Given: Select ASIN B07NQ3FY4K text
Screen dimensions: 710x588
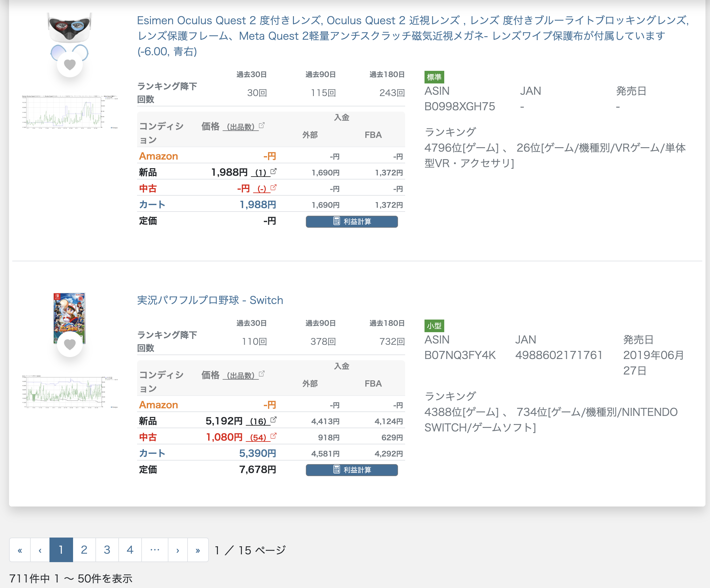Looking at the screenshot, I should [460, 355].
